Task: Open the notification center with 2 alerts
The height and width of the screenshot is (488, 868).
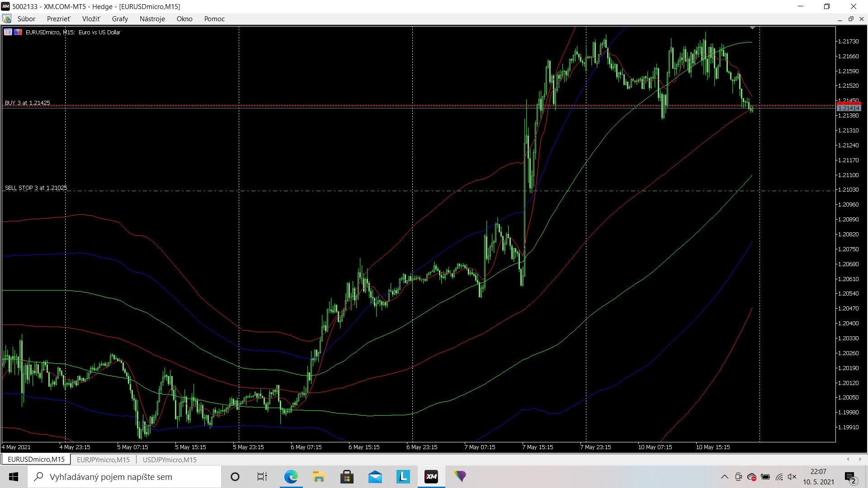Action: [851, 477]
